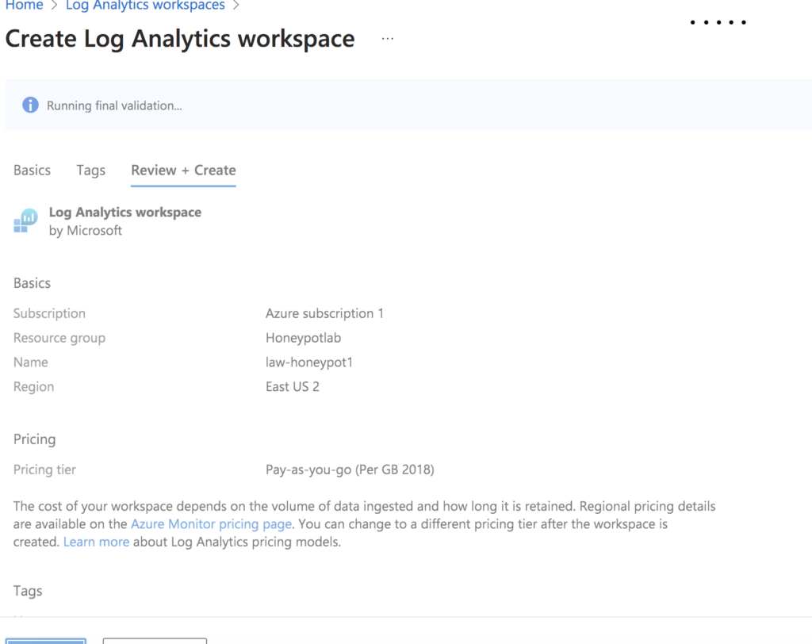Viewport: 812px width, 644px height.
Task: Click the 'Resource group' field label
Action: click(59, 338)
